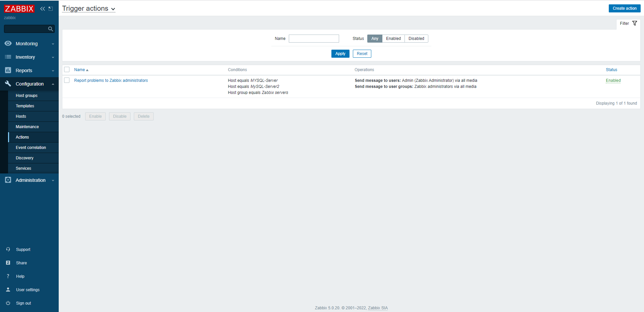Expand the Reports menu chevron

53,71
